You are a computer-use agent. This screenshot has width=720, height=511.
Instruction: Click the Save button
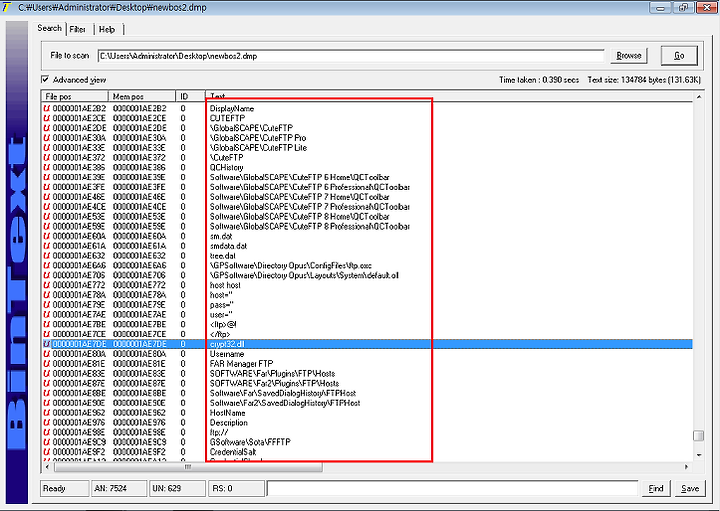690,489
